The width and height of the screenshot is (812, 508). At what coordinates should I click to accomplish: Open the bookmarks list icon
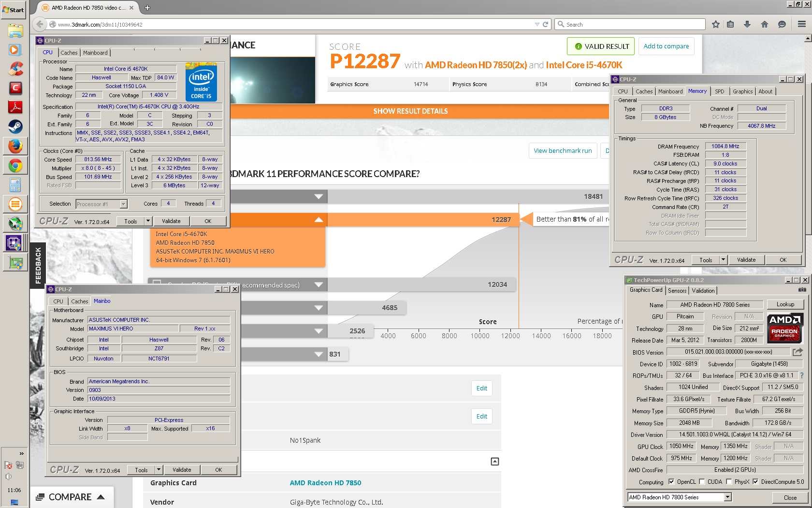click(x=730, y=24)
